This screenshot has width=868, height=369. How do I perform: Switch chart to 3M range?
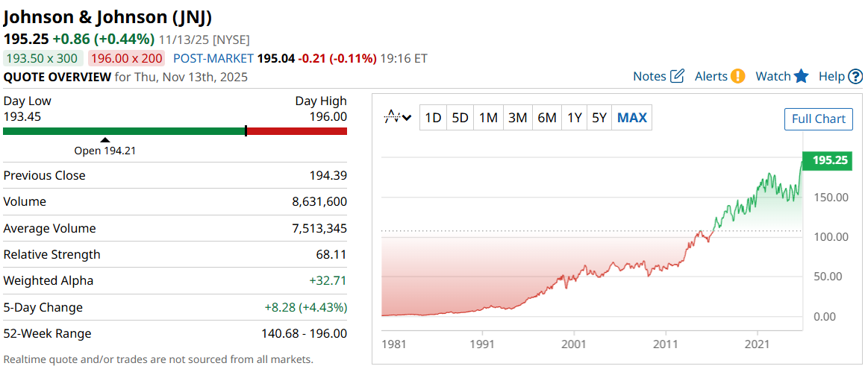point(517,118)
